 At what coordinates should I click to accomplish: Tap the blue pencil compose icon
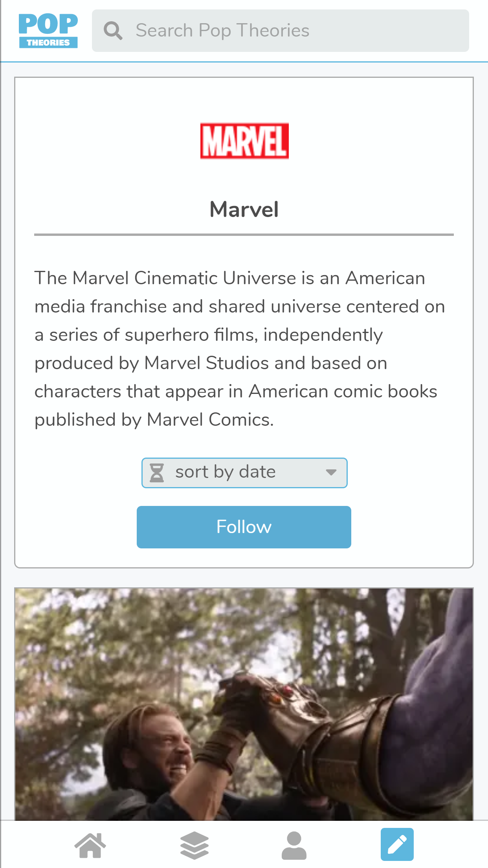(x=397, y=844)
